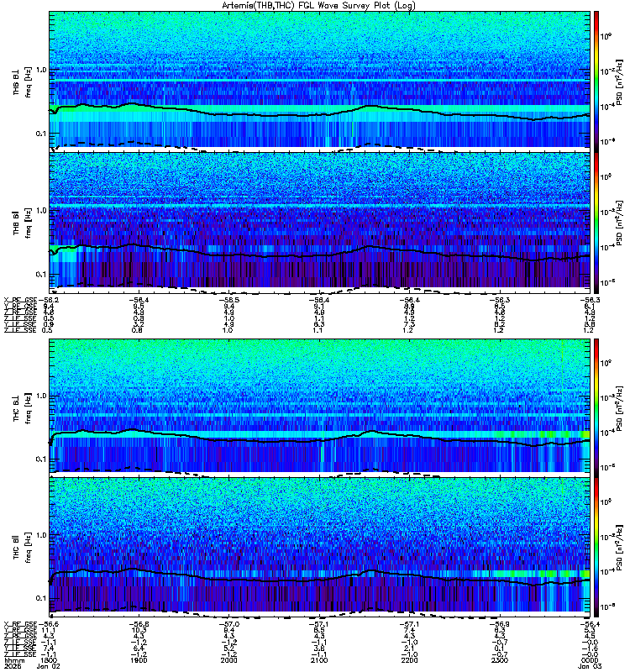
Task: Click X_RE_GSE value -56.6
Action: [x=49, y=624]
